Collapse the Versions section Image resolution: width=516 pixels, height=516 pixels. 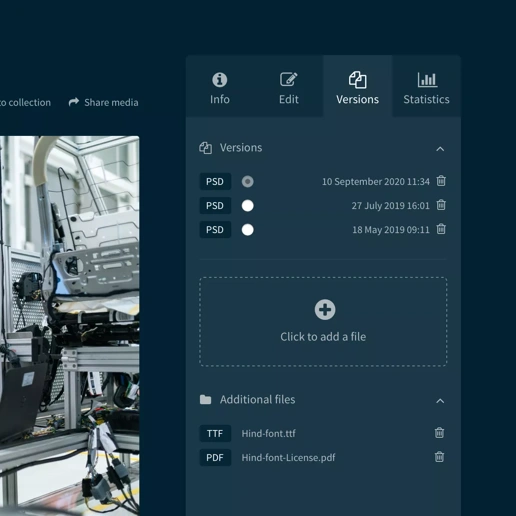440,149
